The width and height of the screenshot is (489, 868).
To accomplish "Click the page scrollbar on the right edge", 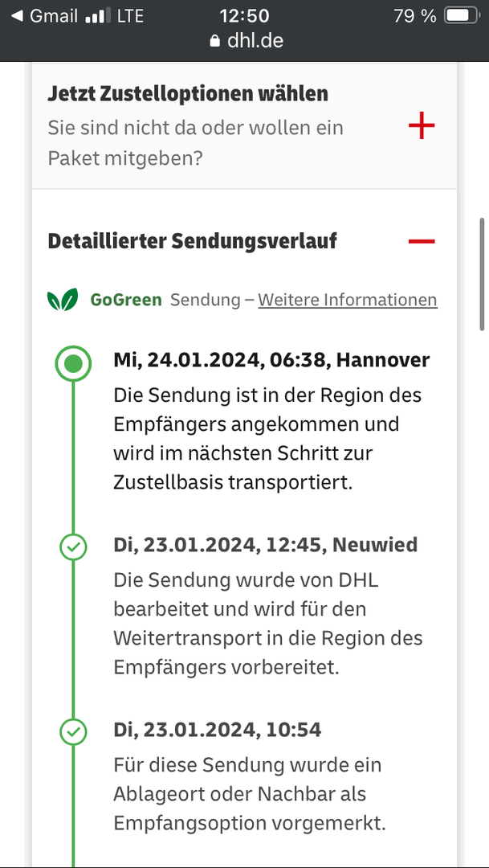I will click(x=482, y=273).
